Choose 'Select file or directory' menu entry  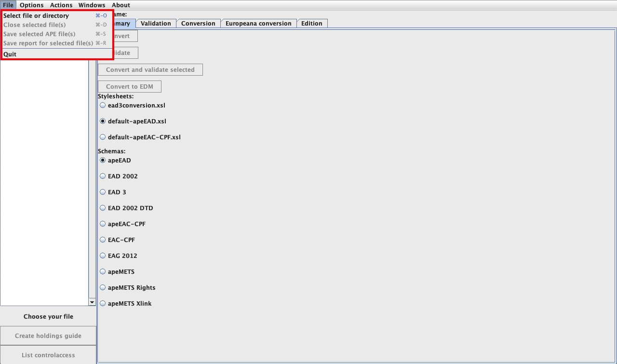pyautogui.click(x=57, y=16)
